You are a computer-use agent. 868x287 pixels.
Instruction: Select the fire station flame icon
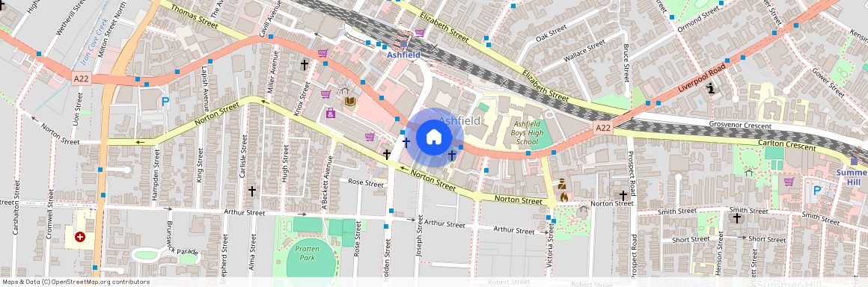coord(563,197)
